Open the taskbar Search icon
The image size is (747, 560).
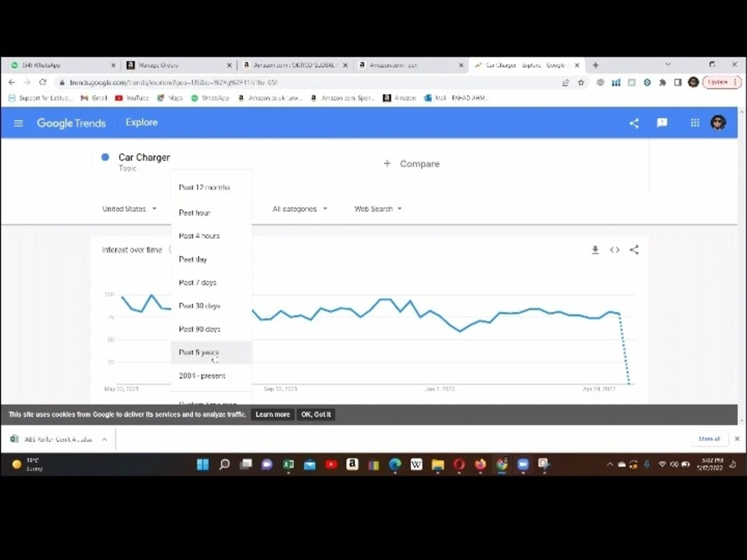point(224,464)
